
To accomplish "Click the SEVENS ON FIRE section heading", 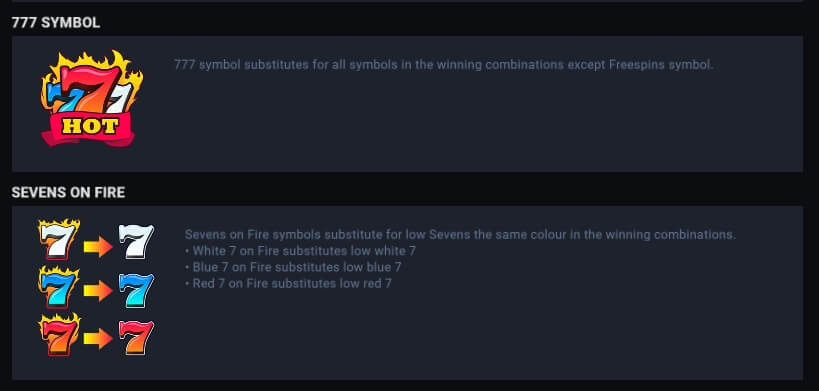I will pos(68,193).
